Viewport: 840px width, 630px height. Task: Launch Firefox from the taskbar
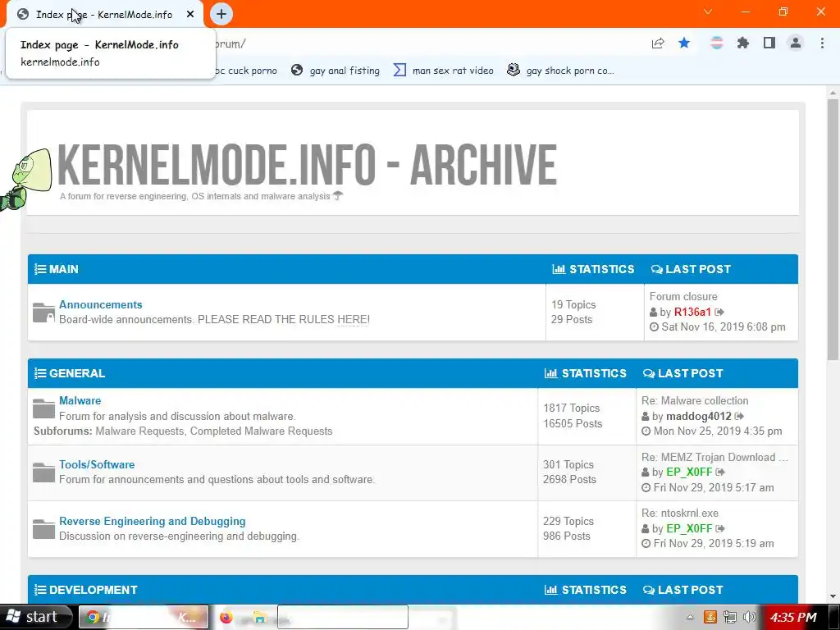pos(226,617)
